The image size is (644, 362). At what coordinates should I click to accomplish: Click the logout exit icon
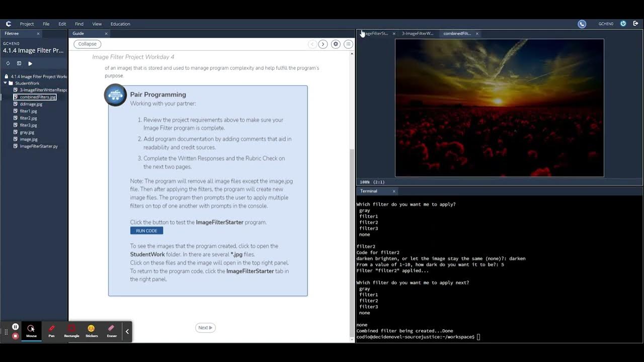(x=636, y=24)
